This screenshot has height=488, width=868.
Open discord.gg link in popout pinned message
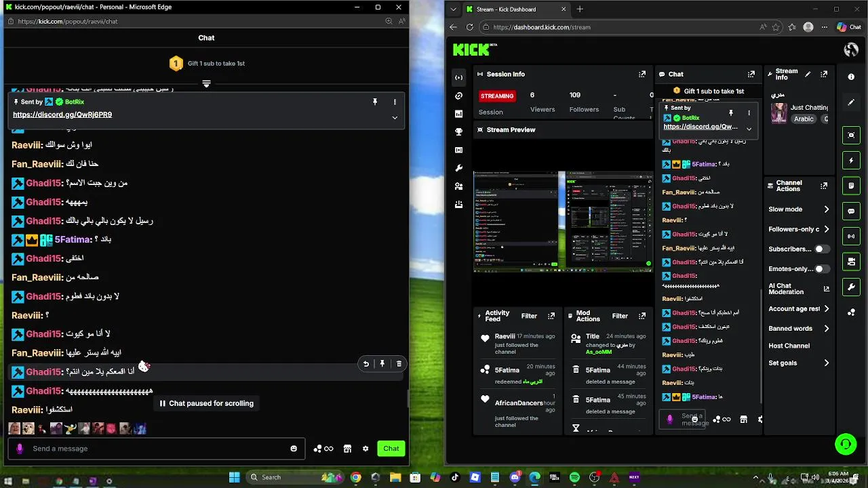(62, 115)
